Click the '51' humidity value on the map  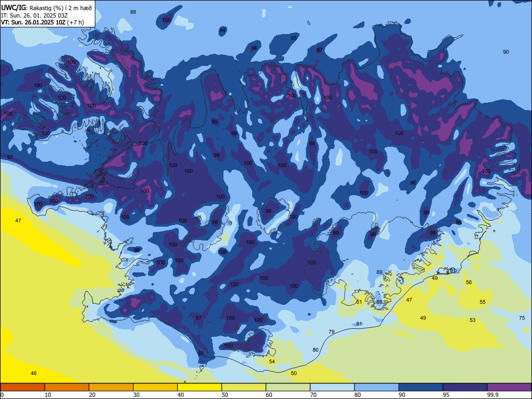point(359,302)
